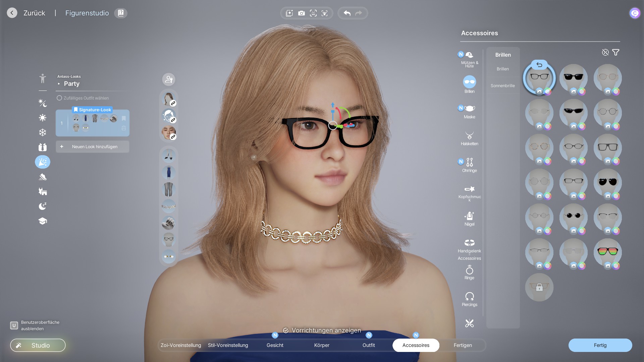The height and width of the screenshot is (362, 644).
Task: Click the Studio button
Action: [38, 345]
